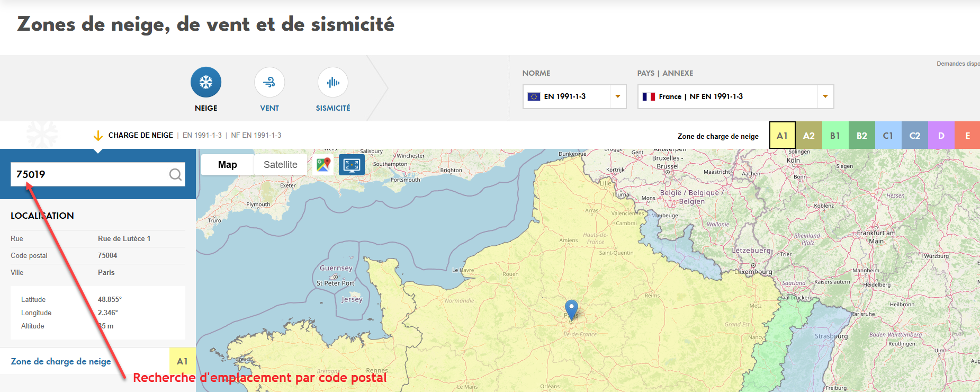The height and width of the screenshot is (392, 980).
Task: Select snow zone C1 swatch
Action: point(888,136)
